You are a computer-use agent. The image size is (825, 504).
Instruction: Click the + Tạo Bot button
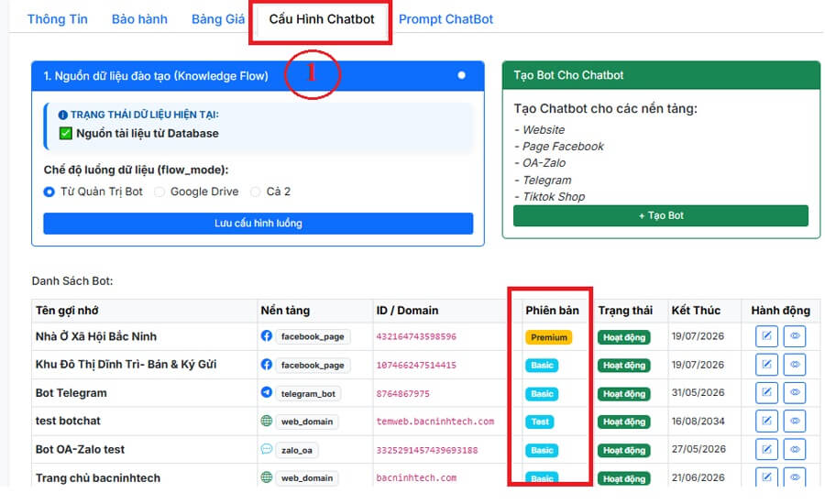[x=661, y=215]
